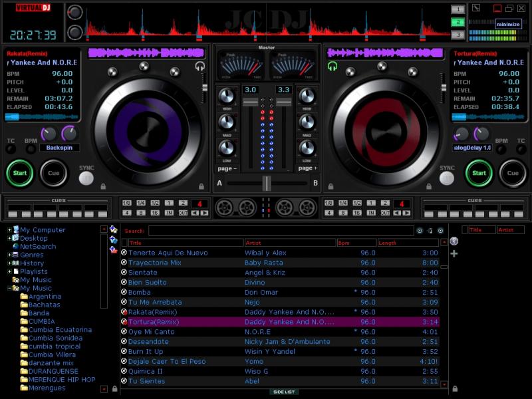The width and height of the screenshot is (532, 399).
Task: Open right deck AnalogDelay effect selector
Action: pos(472,148)
